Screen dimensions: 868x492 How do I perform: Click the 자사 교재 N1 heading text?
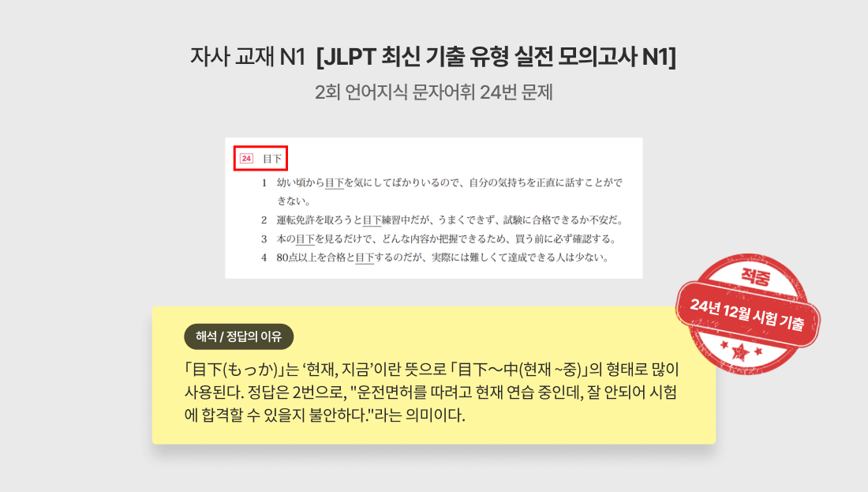click(x=248, y=57)
